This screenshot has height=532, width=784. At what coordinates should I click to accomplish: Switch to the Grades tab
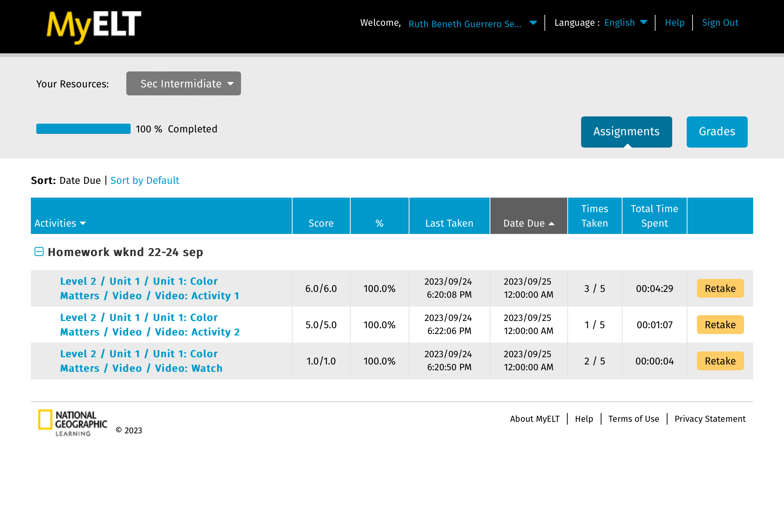pos(717,132)
